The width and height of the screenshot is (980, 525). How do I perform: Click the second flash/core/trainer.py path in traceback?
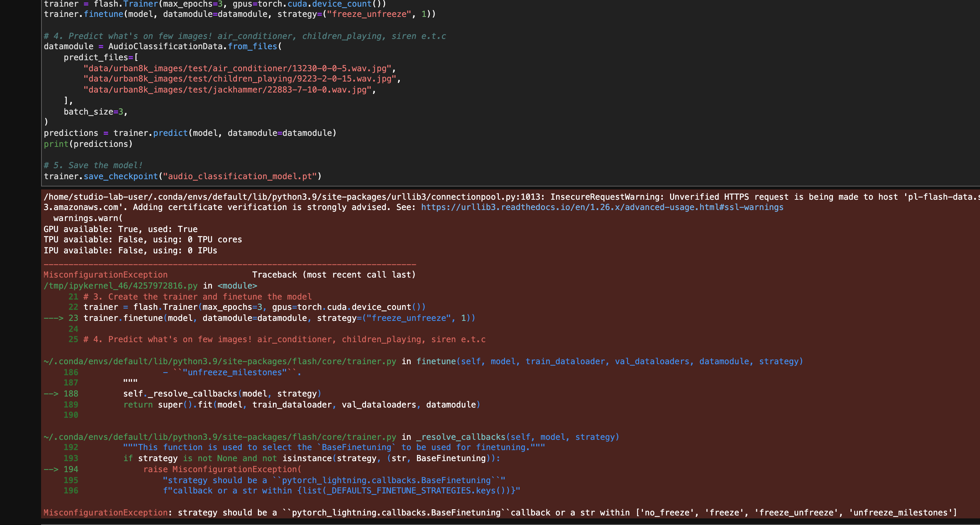[219, 437]
